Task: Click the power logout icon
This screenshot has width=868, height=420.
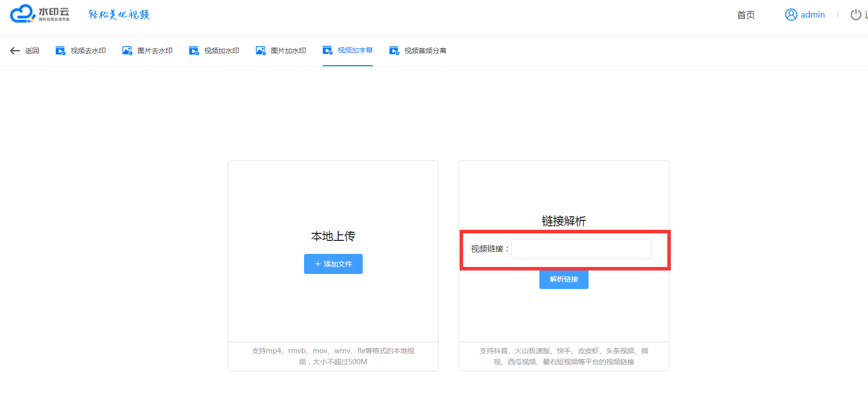Action: (856, 15)
